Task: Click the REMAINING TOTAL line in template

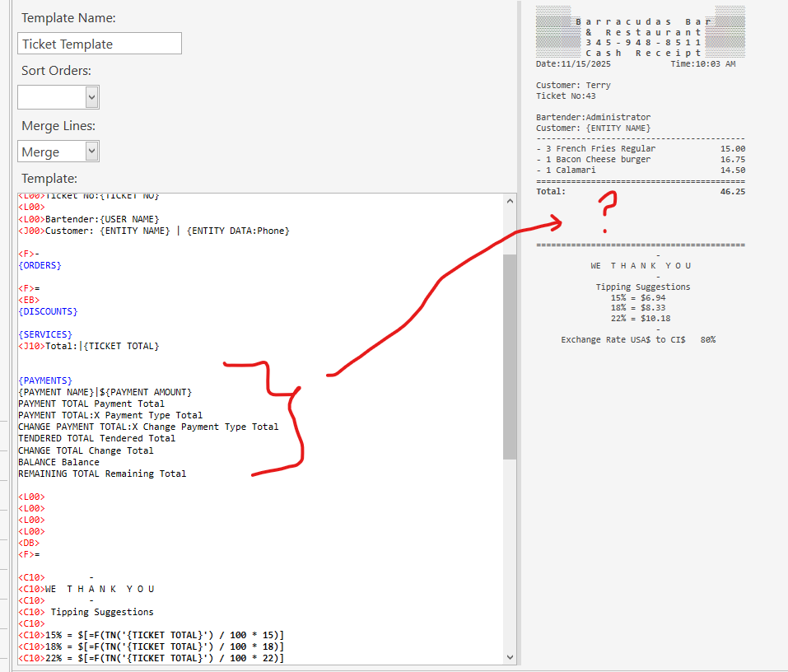Action: [102, 474]
